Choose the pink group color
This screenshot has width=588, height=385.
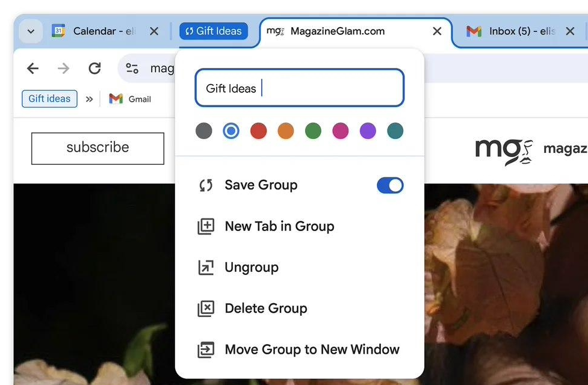click(341, 131)
